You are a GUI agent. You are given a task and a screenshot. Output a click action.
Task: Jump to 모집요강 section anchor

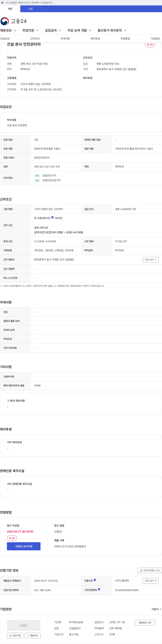tap(5, 39)
